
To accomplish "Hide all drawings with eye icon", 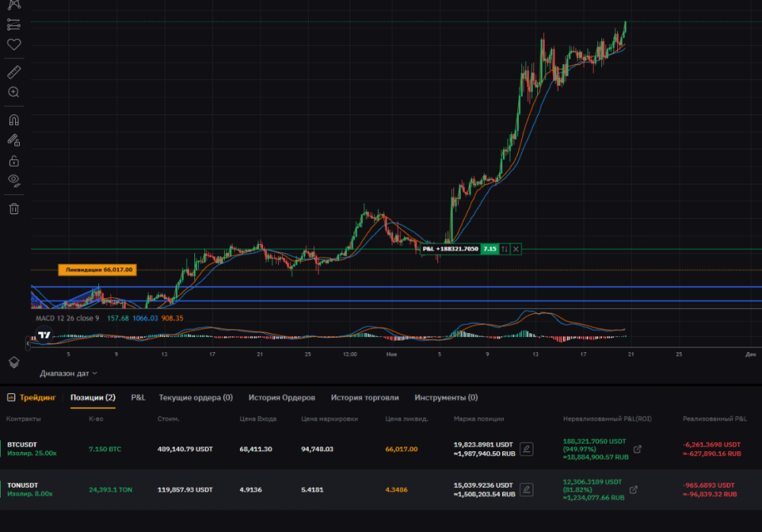I will pos(14,181).
